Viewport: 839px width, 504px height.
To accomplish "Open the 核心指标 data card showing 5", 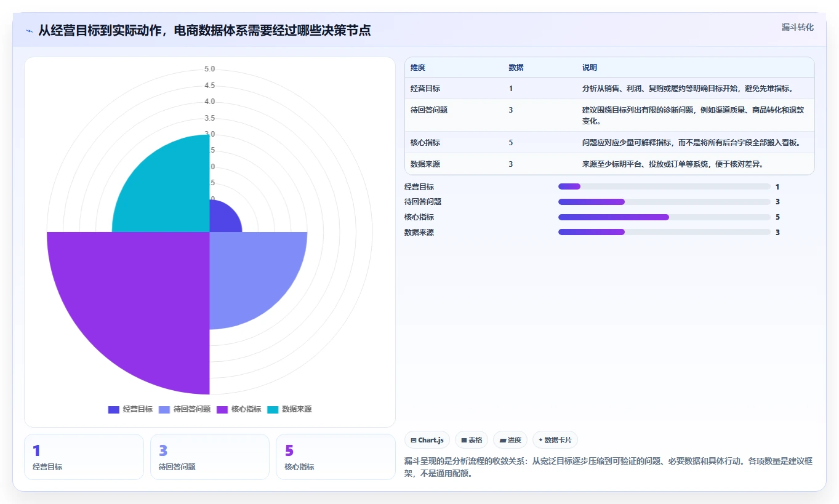I will point(335,457).
